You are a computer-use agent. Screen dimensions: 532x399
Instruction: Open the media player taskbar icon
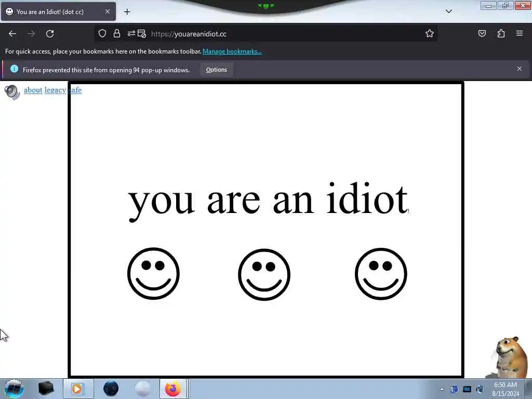click(78, 389)
